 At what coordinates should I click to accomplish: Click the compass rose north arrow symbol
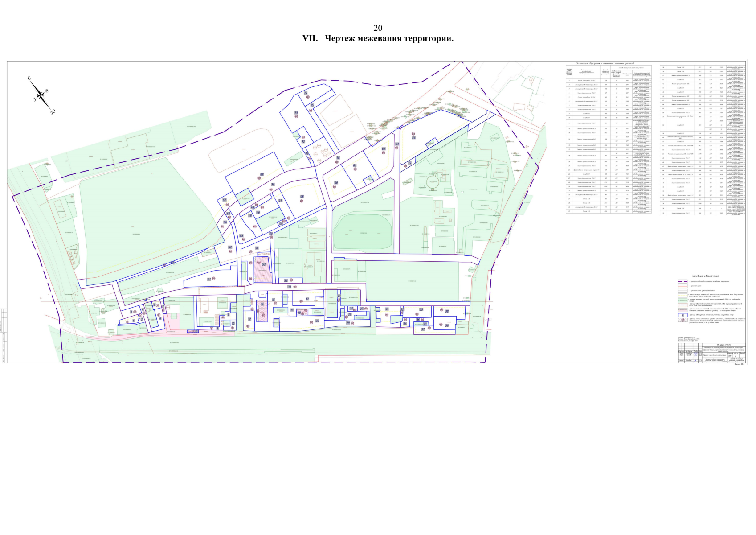pyautogui.click(x=41, y=95)
